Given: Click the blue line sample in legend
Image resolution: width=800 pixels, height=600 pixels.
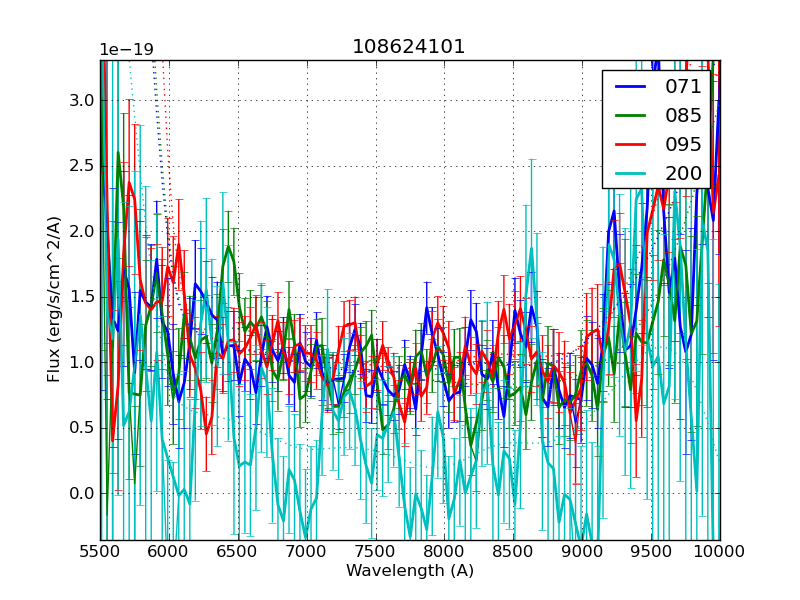Looking at the screenshot, I should coord(633,87).
